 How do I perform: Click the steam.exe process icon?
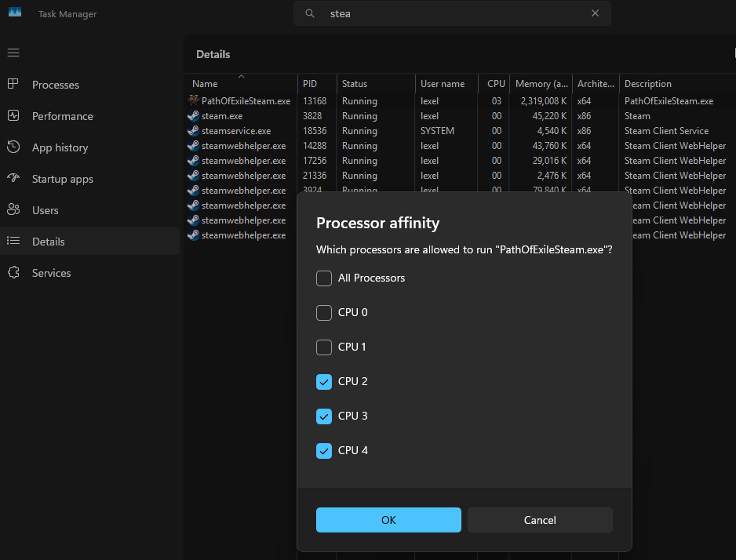[193, 115]
